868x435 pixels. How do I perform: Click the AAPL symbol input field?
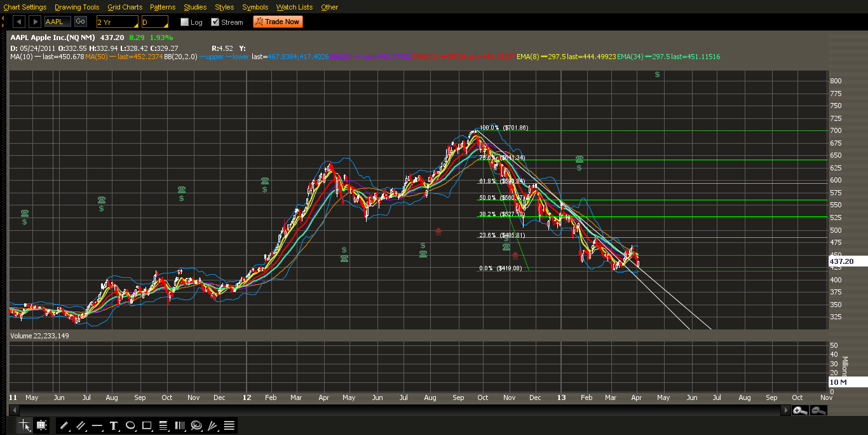pos(58,22)
